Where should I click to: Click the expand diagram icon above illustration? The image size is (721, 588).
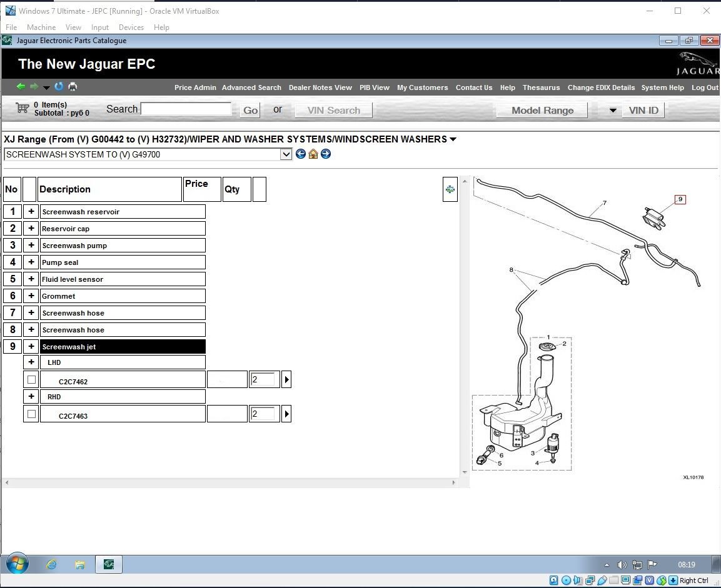[450, 189]
